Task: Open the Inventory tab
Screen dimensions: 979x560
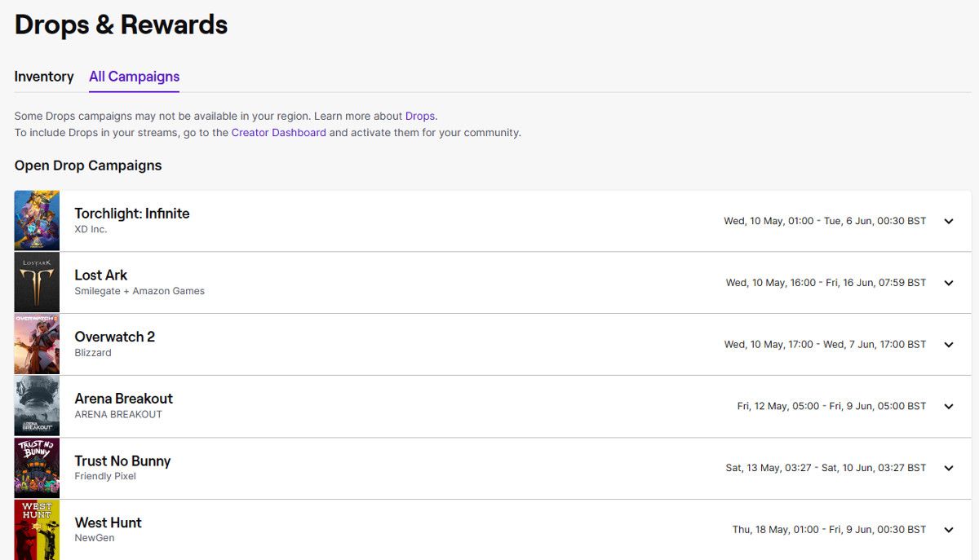Action: pos(44,77)
